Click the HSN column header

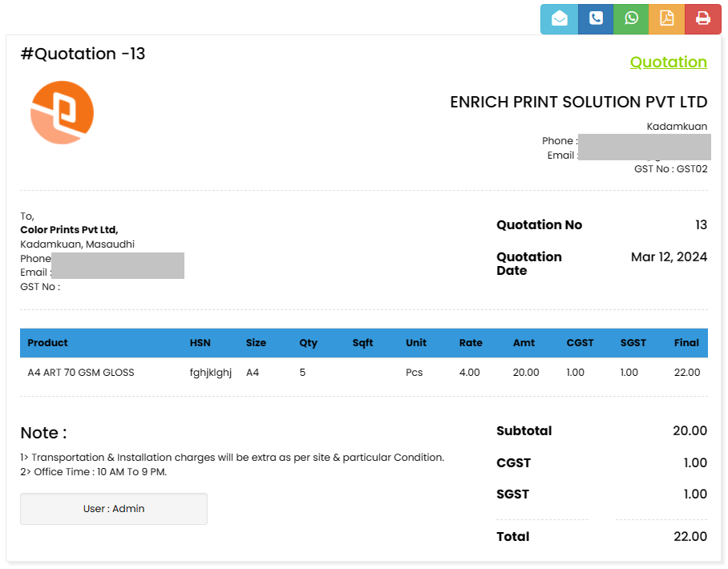(x=200, y=343)
